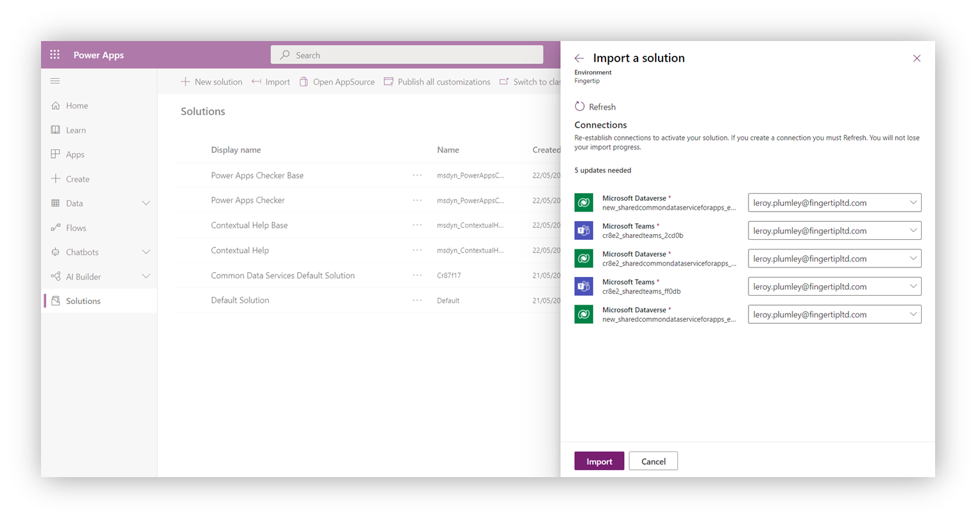Open more options for Contextual Help Base
980x522 pixels.
[417, 225]
